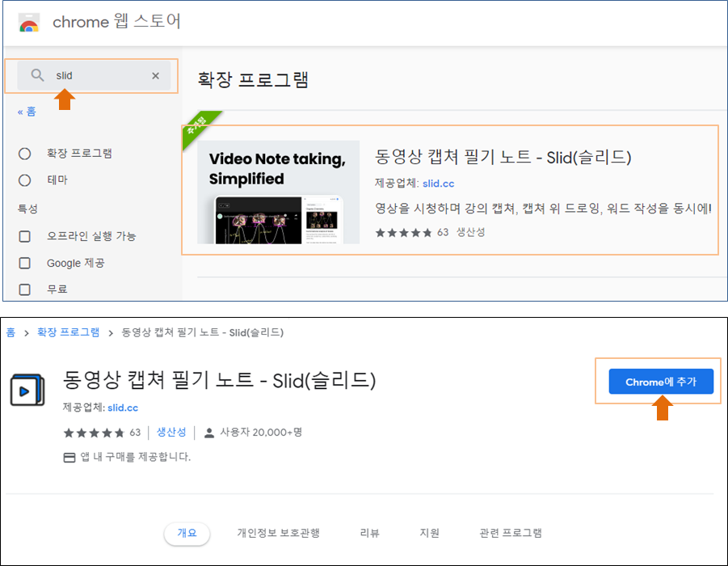Click the search field containing 'slid'
The width and height of the screenshot is (728, 566).
94,75
